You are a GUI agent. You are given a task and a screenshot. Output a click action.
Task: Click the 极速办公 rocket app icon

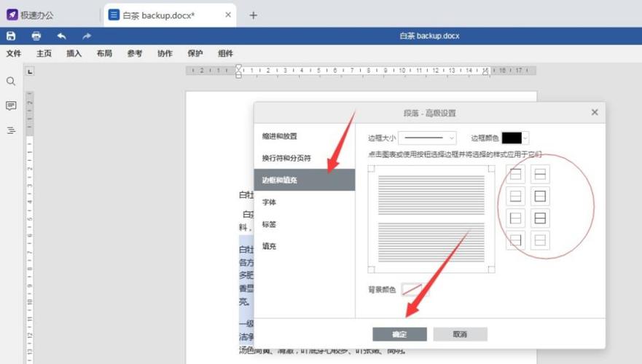[x=12, y=15]
